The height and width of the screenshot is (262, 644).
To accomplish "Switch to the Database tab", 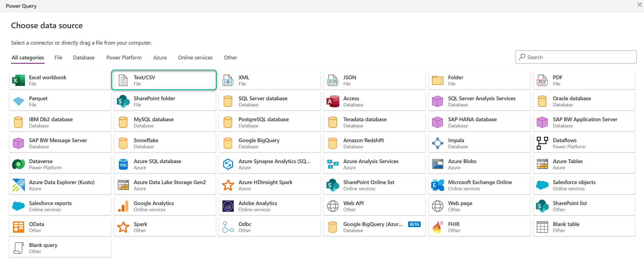I will 84,58.
